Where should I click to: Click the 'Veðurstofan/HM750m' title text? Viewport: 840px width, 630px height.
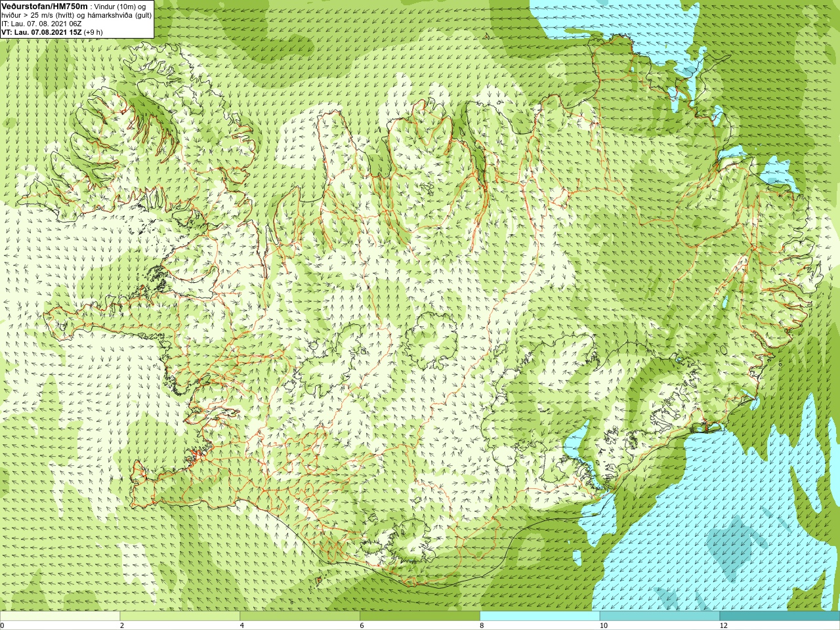[44, 6]
